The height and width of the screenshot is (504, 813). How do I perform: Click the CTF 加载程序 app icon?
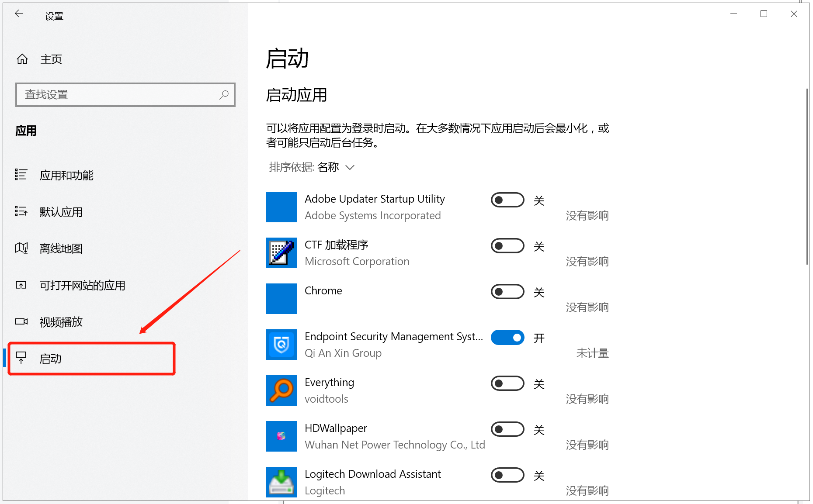[x=281, y=253]
